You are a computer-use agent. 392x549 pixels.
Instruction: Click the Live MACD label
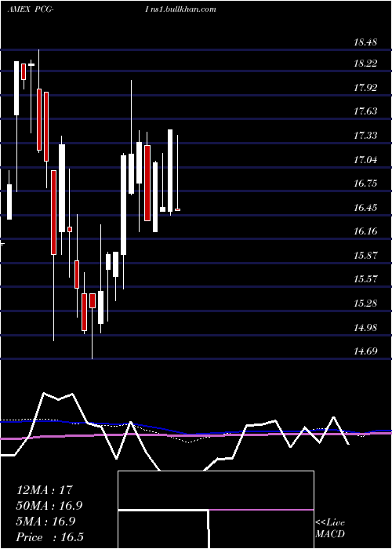click(x=330, y=529)
